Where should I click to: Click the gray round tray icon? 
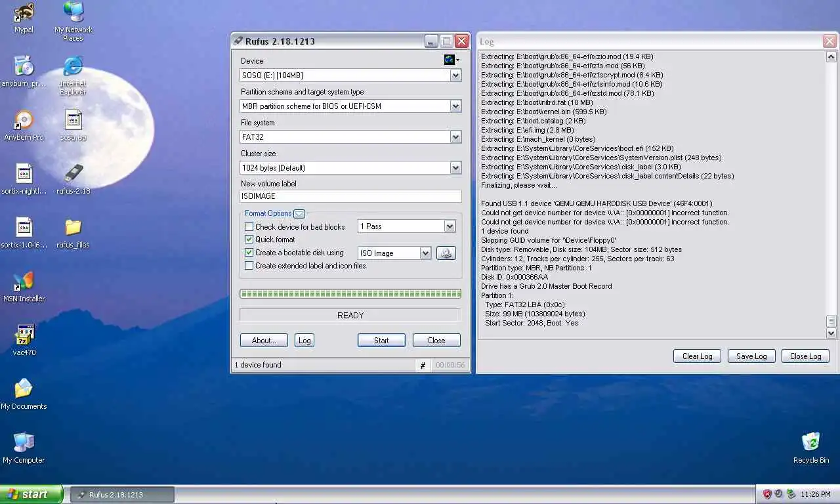pos(779,494)
